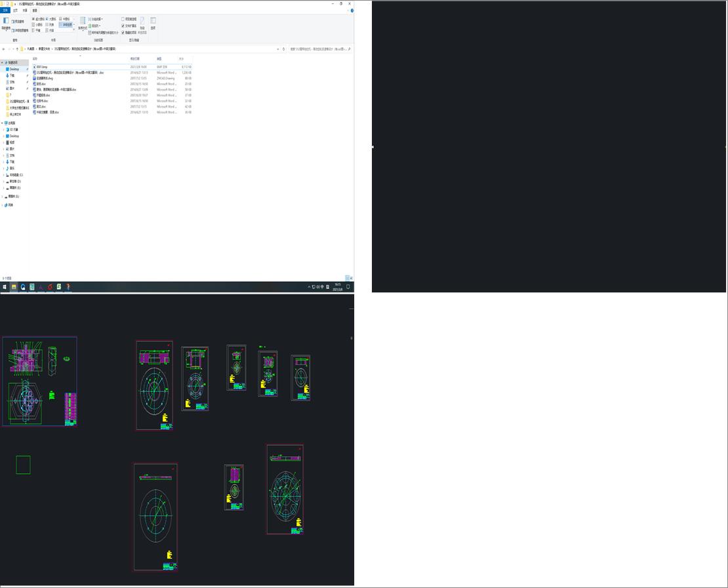This screenshot has height=588, width=728.
Task: Click the large assembly drawing sheet with hexagon
Action: 39,381
